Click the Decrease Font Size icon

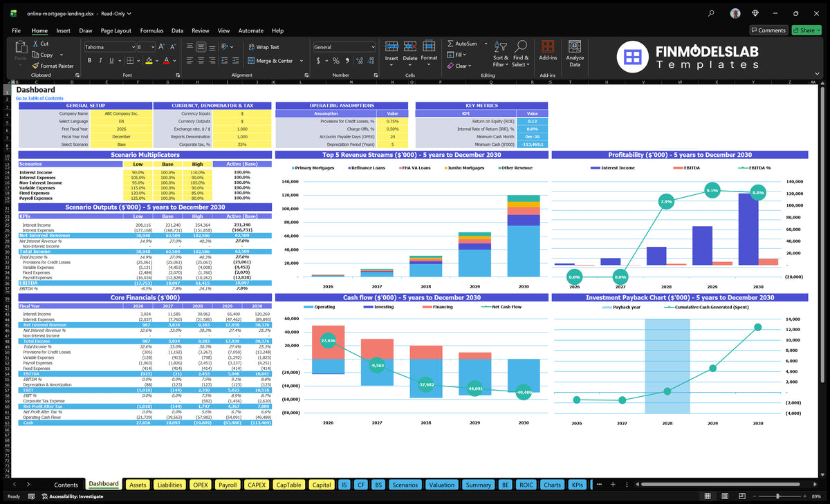[x=173, y=47]
